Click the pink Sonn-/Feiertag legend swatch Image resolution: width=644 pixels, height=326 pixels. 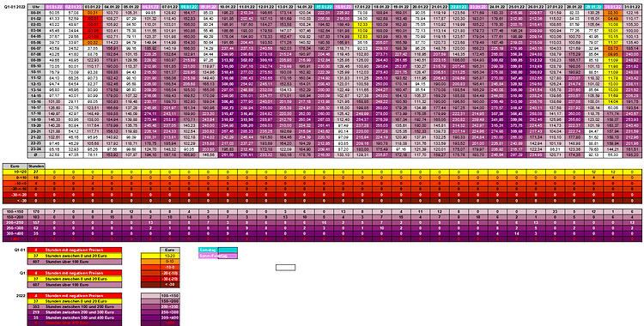tap(228, 256)
